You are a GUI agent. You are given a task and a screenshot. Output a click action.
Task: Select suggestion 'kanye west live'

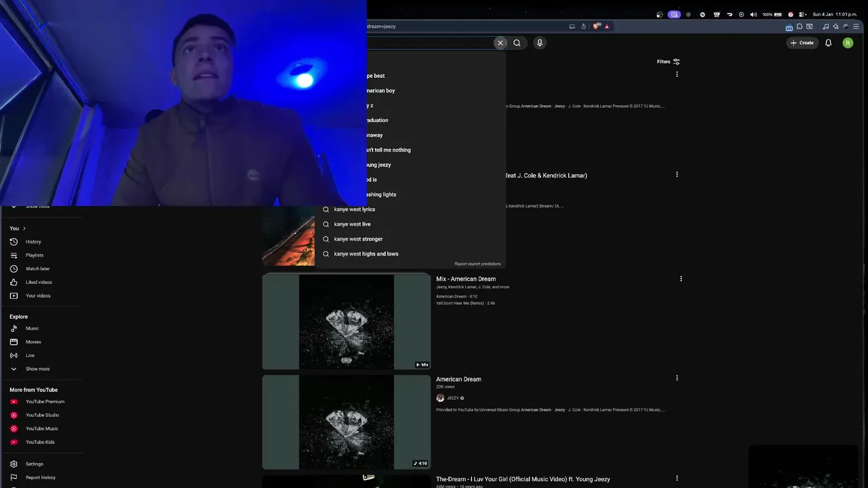410,224
